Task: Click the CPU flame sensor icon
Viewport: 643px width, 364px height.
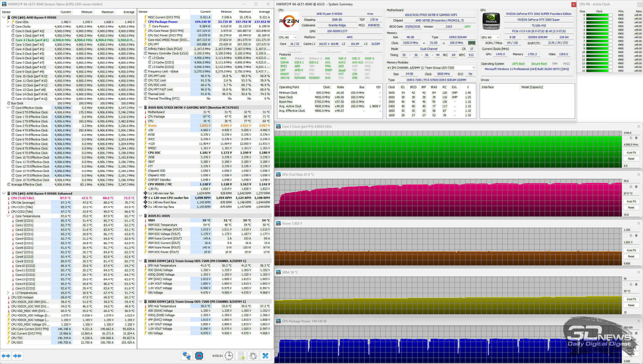Action: coord(199,356)
